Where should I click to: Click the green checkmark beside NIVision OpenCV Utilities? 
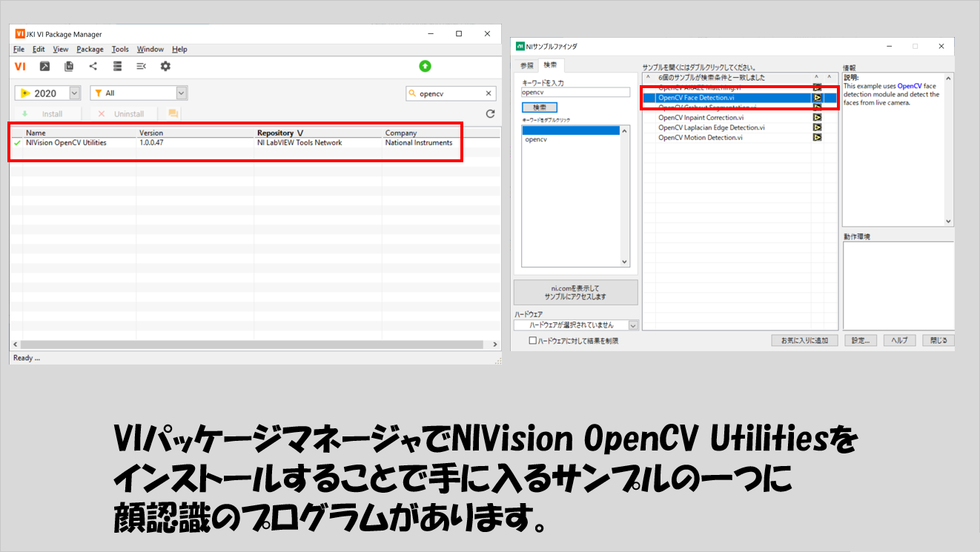click(18, 142)
